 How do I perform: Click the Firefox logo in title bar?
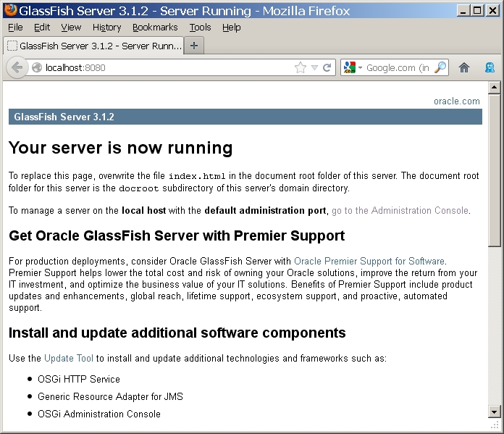pyautogui.click(x=10, y=10)
